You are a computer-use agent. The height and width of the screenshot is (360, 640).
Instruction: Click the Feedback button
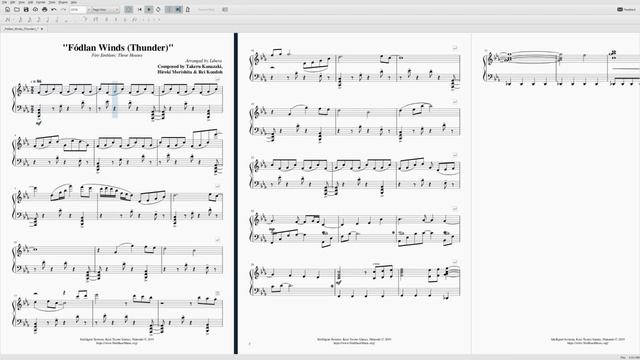(627, 9)
